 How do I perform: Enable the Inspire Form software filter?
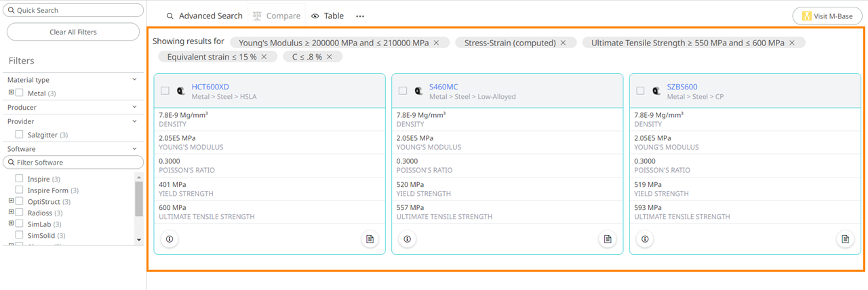pyautogui.click(x=20, y=190)
